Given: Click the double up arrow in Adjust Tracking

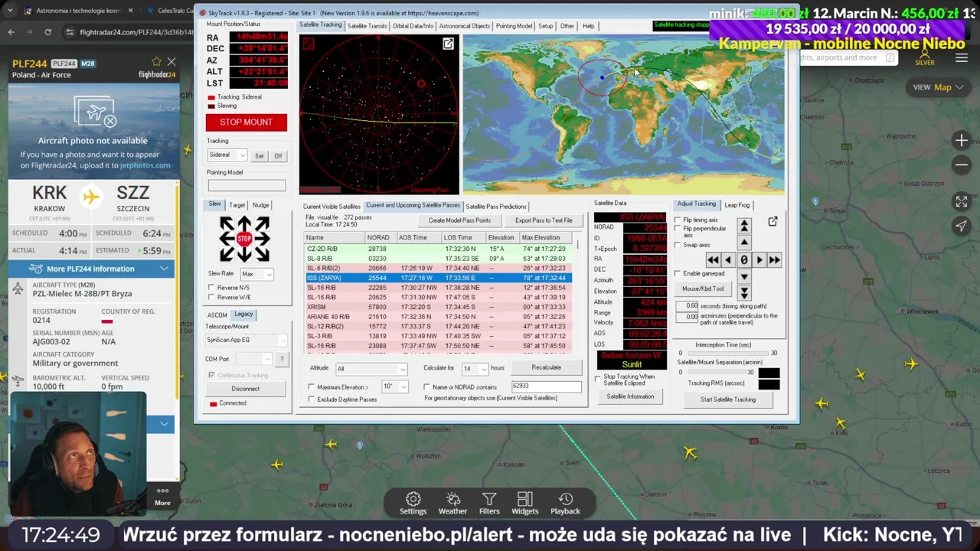Looking at the screenshot, I should tap(744, 225).
